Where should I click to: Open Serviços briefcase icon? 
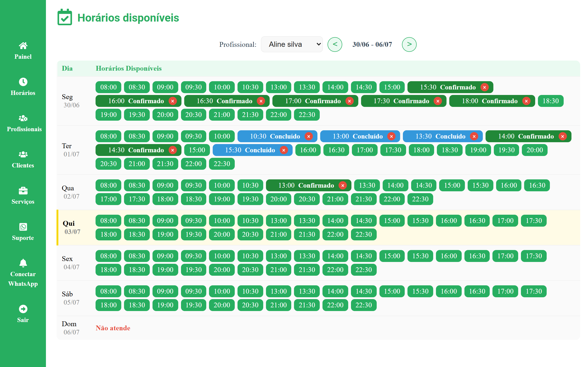pyautogui.click(x=23, y=191)
